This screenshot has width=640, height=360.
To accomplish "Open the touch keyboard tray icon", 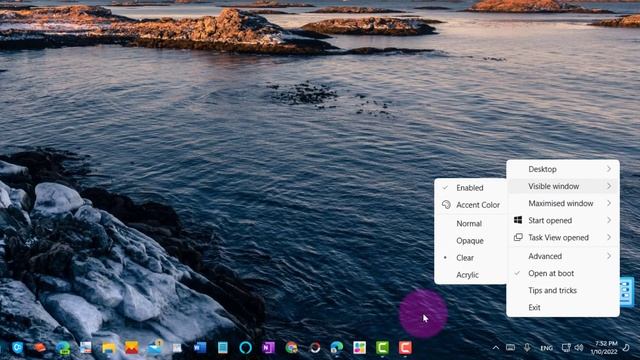I will click(x=510, y=348).
